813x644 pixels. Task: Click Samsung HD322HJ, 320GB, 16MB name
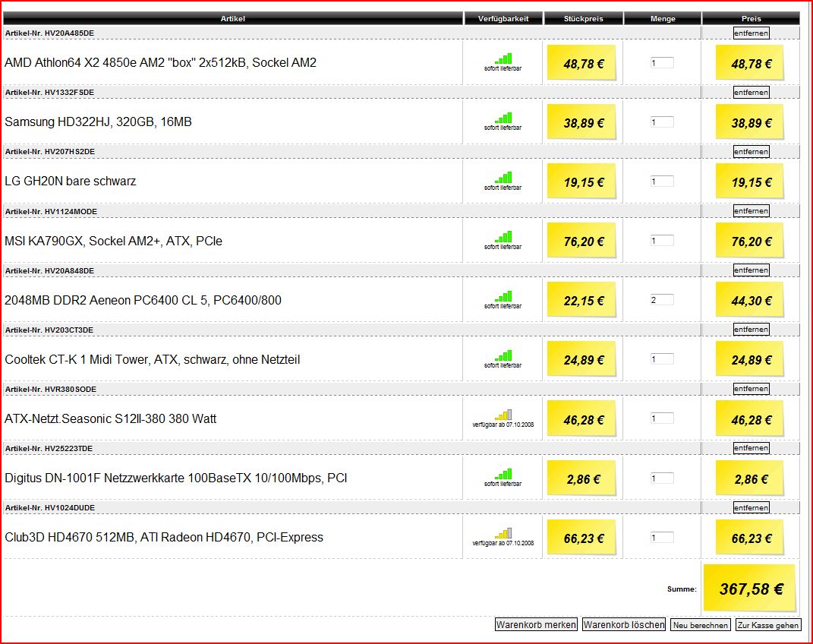coord(98,122)
